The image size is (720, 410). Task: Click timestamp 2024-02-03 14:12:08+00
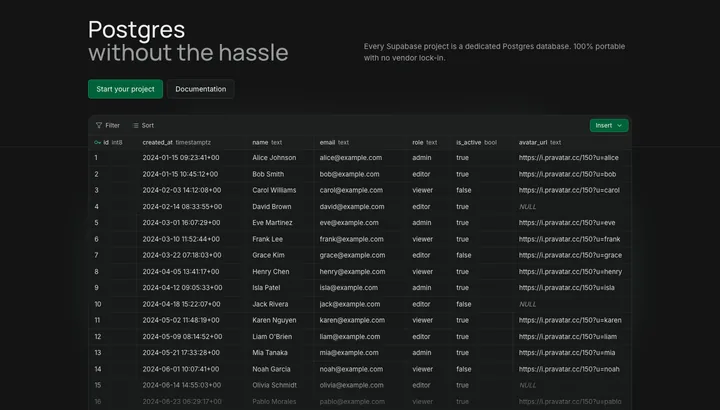182,190
